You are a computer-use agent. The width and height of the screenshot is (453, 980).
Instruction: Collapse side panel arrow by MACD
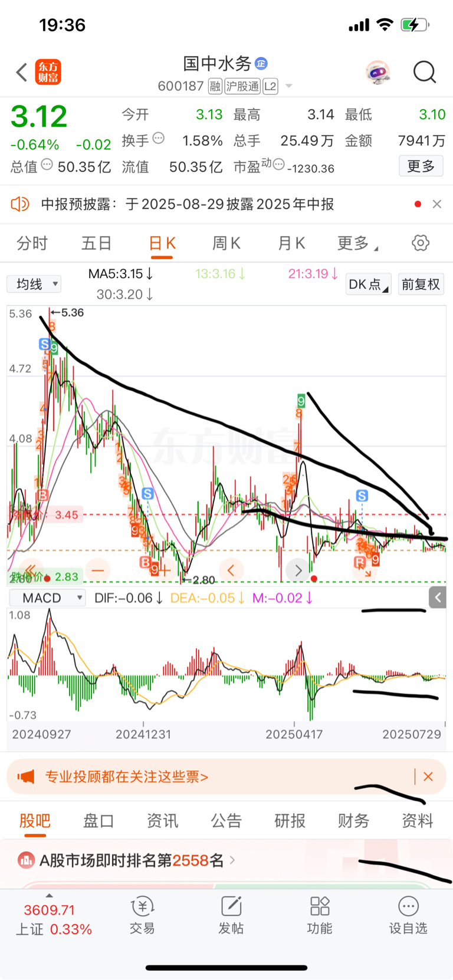click(x=437, y=598)
